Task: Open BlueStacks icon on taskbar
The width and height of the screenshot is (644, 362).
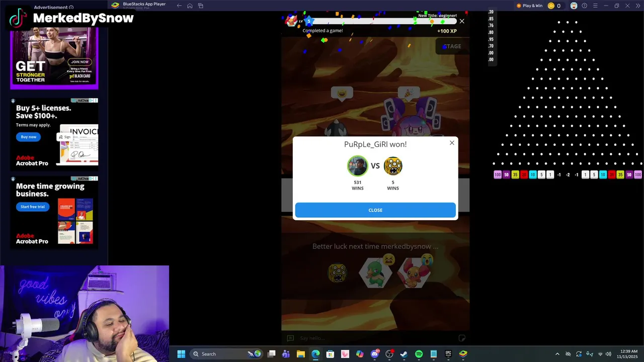Action: [x=463, y=354]
